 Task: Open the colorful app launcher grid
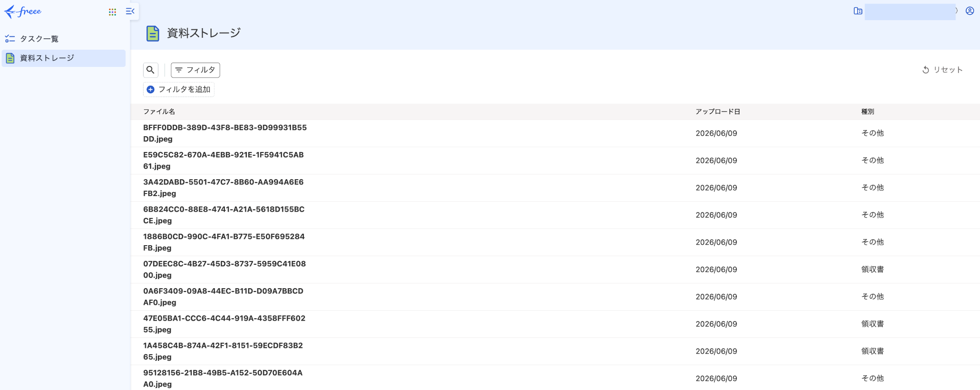pyautogui.click(x=112, y=12)
